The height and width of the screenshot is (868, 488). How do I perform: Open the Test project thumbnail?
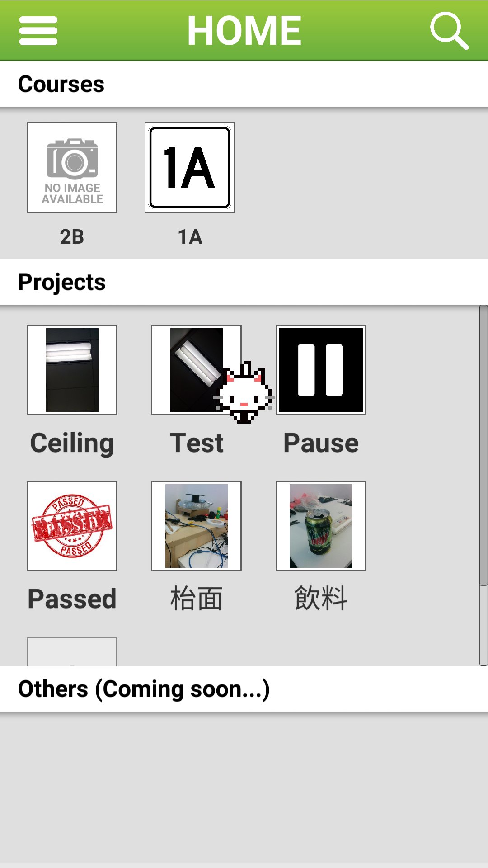(x=197, y=370)
